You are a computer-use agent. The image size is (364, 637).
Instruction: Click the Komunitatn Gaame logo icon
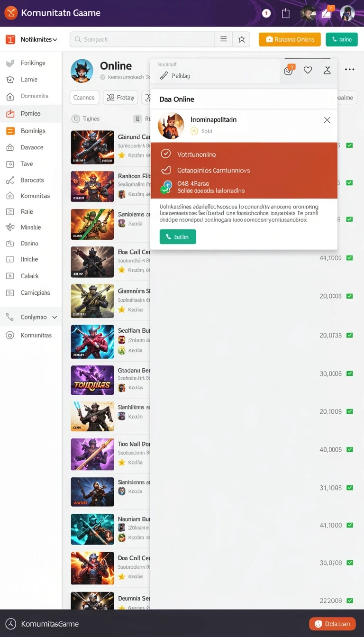11,13
